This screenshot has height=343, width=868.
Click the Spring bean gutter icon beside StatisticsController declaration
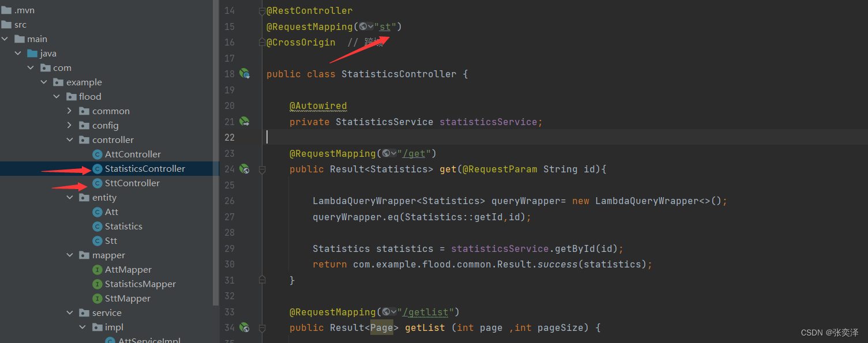245,74
